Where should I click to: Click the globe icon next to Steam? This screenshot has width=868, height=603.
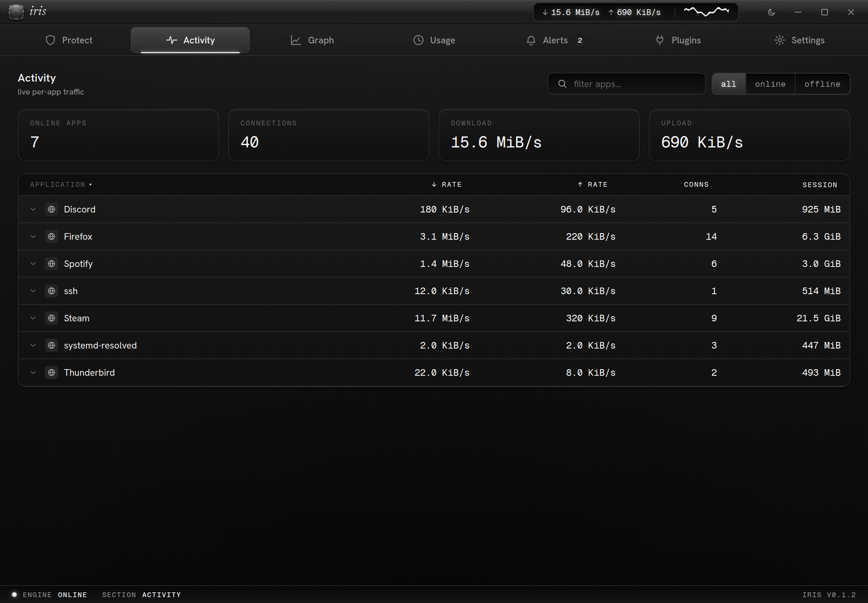coord(51,318)
